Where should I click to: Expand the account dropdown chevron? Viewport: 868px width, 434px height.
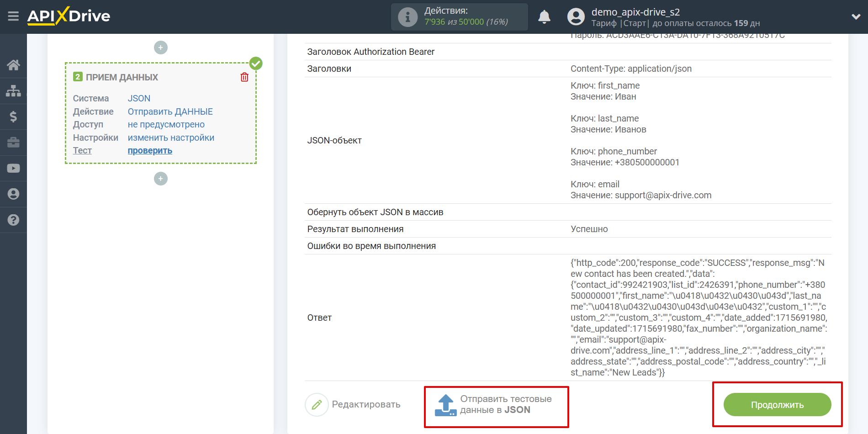(x=856, y=17)
